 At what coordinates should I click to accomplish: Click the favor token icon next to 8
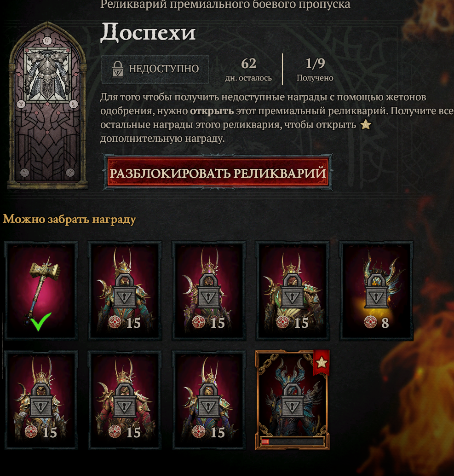tap(370, 322)
